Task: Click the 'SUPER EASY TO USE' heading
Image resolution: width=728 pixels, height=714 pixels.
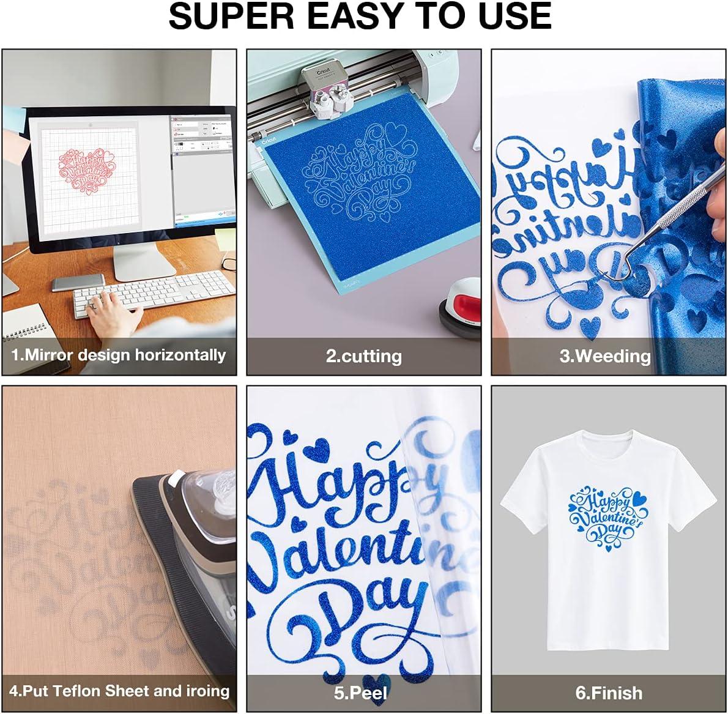Action: click(360, 17)
